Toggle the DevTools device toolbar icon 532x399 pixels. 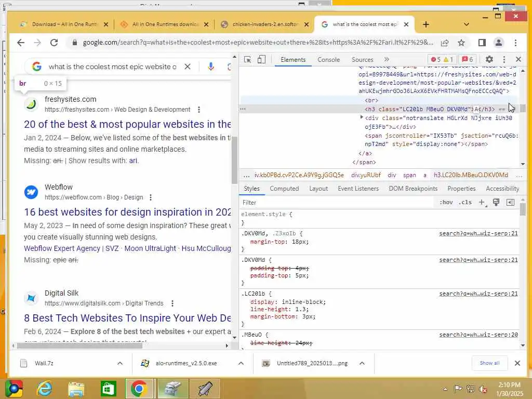point(261,60)
